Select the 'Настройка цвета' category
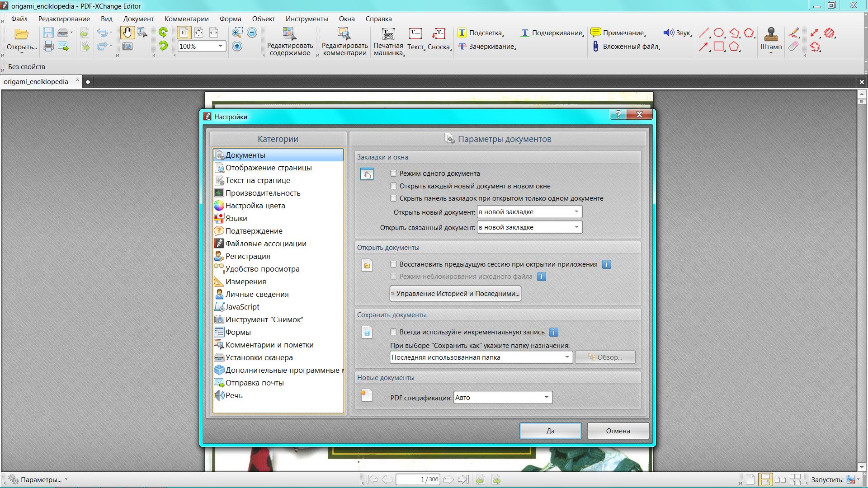Screen dimensions: 868x488 [278, 206]
